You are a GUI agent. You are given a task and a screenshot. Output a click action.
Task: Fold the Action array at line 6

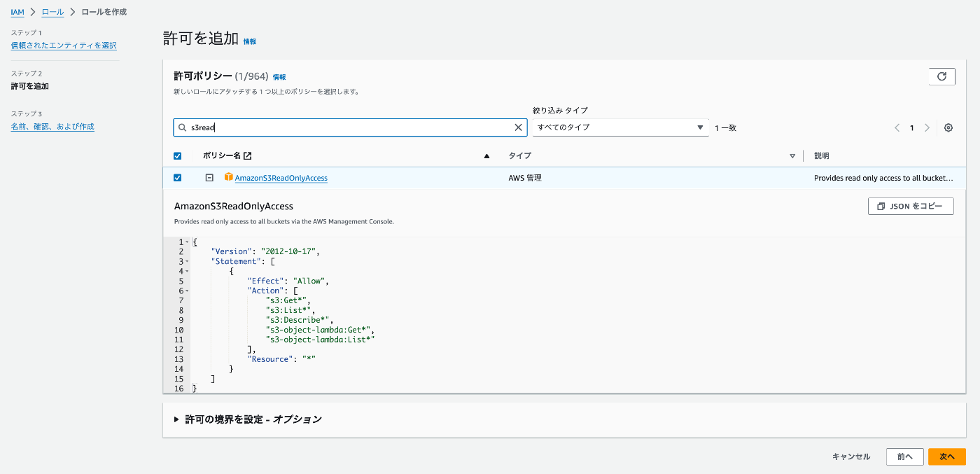coord(188,291)
